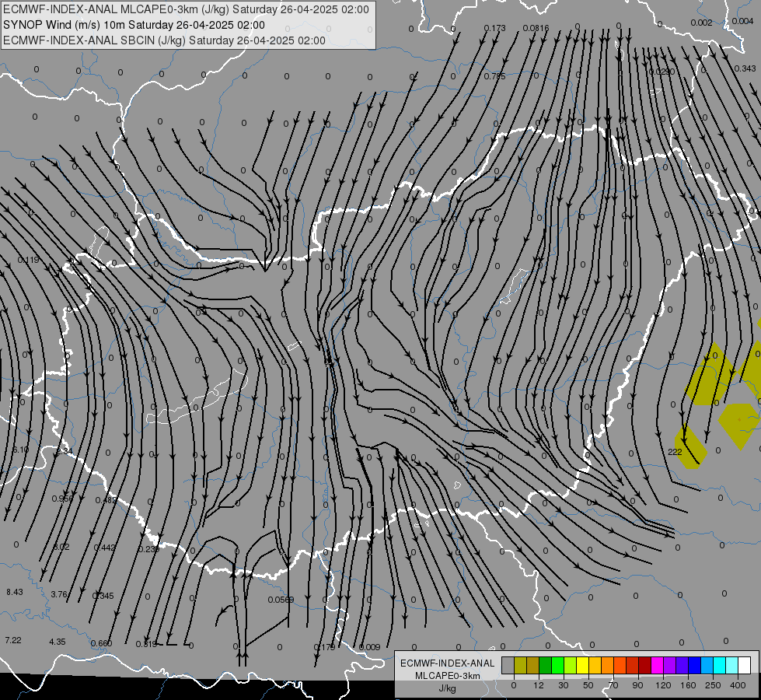Pick the pure yellow legend swatch
This screenshot has width=761, height=700.
[583, 665]
